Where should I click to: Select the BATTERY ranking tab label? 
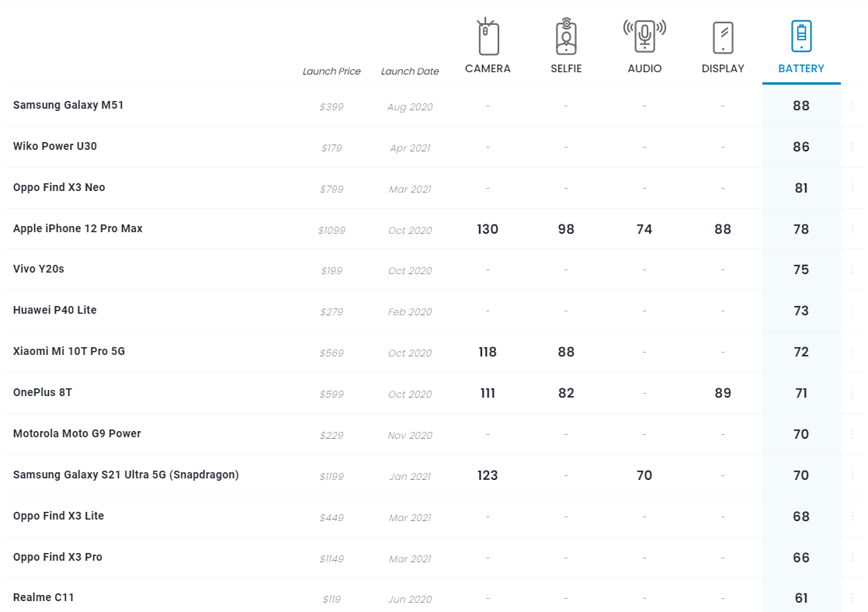tap(801, 68)
